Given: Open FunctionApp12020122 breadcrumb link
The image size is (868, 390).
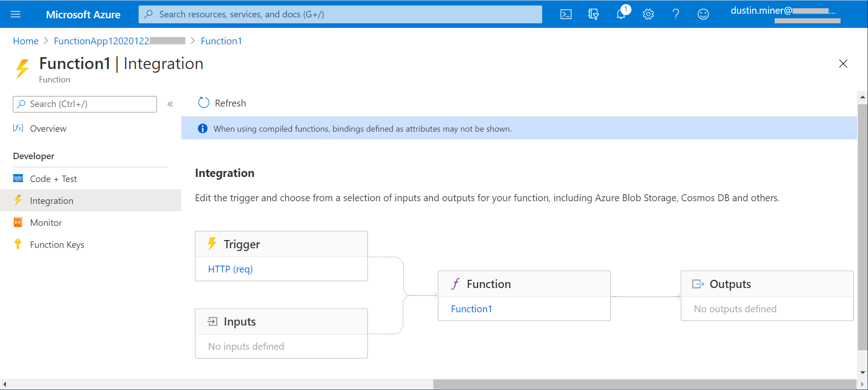Looking at the screenshot, I should click(x=119, y=41).
